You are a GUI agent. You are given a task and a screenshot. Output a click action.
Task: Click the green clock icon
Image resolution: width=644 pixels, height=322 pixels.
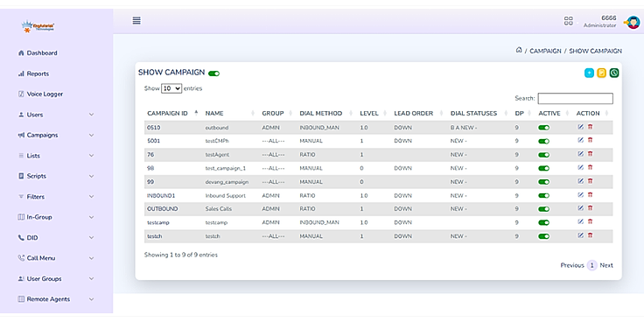614,73
